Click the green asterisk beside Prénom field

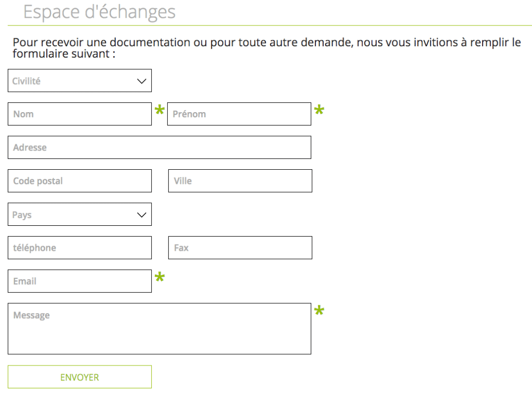point(319,110)
